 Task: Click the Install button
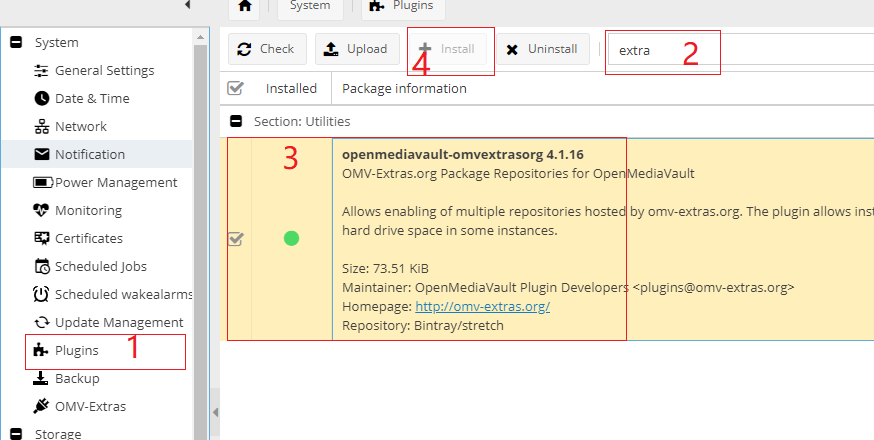click(x=448, y=49)
